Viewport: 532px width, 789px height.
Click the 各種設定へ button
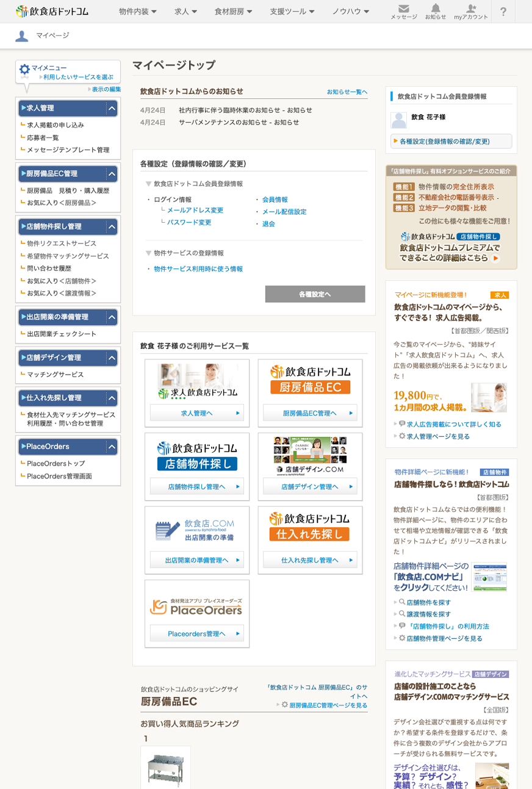(x=315, y=294)
